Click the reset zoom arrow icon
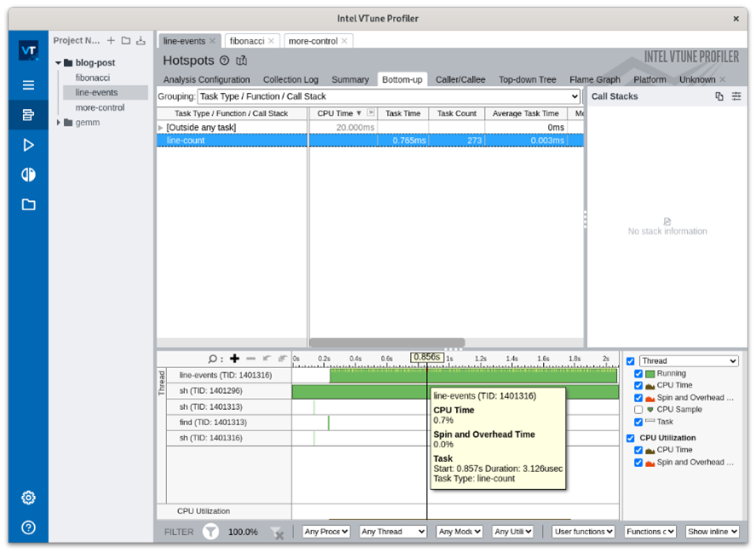 [x=282, y=358]
